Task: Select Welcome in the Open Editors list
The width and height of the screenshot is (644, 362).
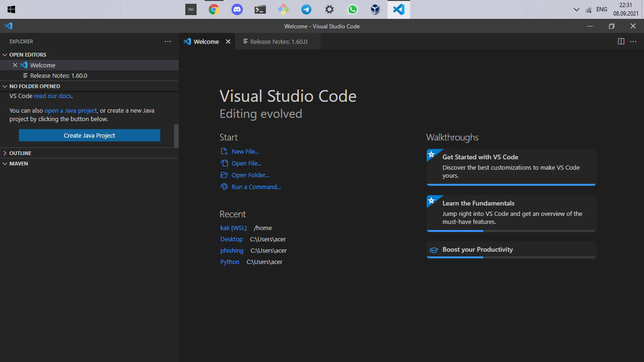Action: [x=90, y=65]
